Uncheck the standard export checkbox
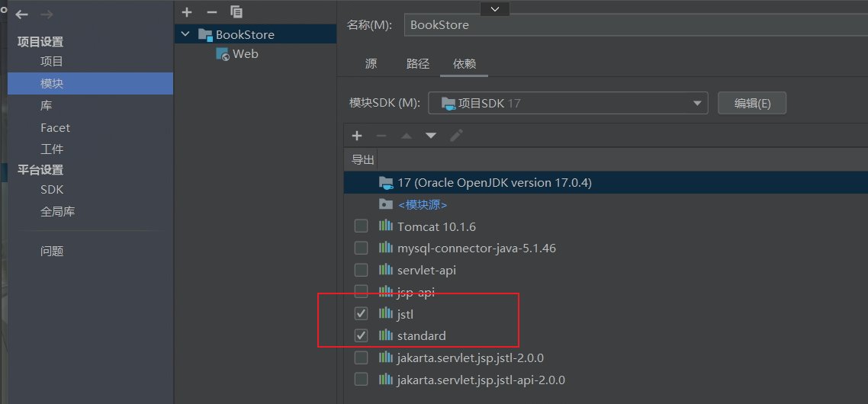 (362, 335)
